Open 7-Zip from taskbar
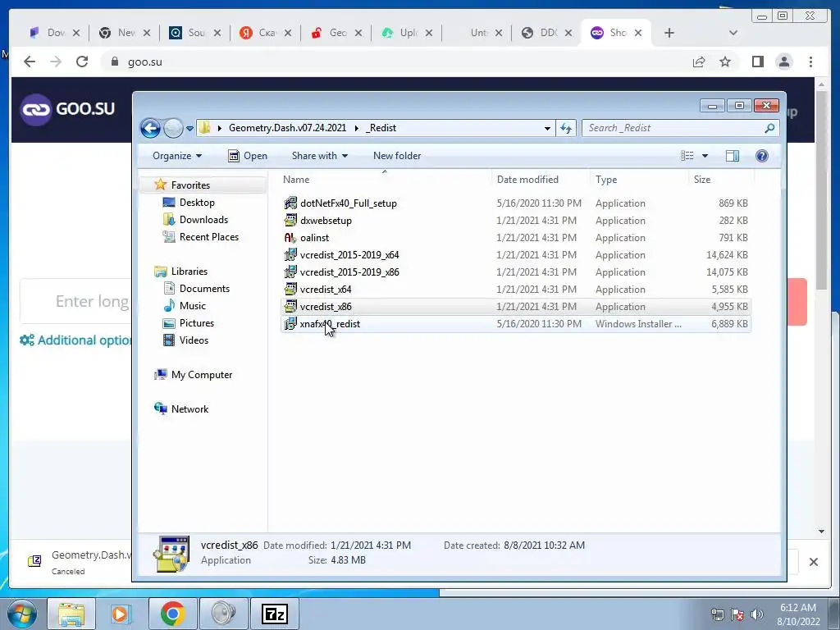The height and width of the screenshot is (630, 840). (x=274, y=614)
